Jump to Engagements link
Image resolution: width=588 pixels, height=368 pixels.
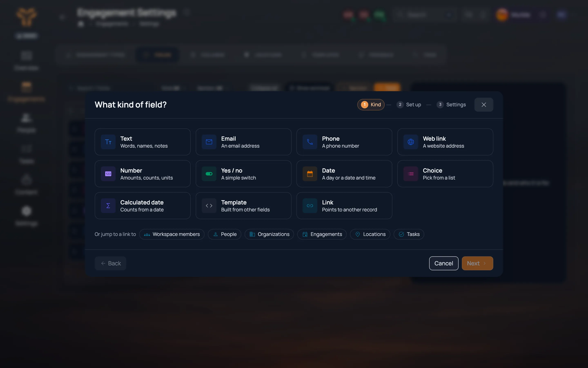tap(322, 234)
